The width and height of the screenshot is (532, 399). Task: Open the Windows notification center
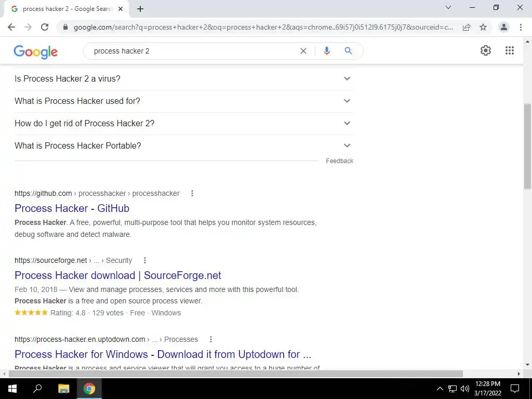(515, 389)
